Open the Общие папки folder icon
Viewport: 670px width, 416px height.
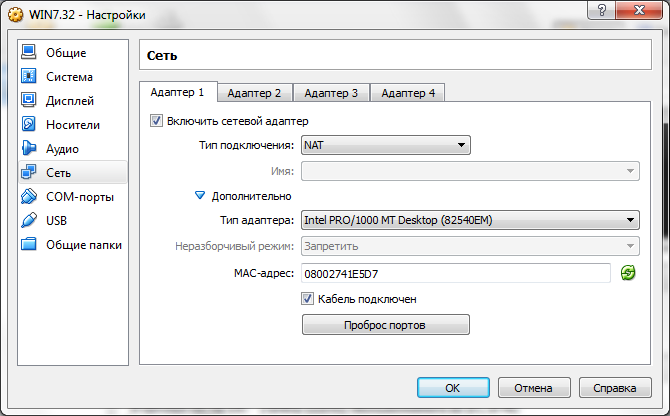click(x=29, y=244)
